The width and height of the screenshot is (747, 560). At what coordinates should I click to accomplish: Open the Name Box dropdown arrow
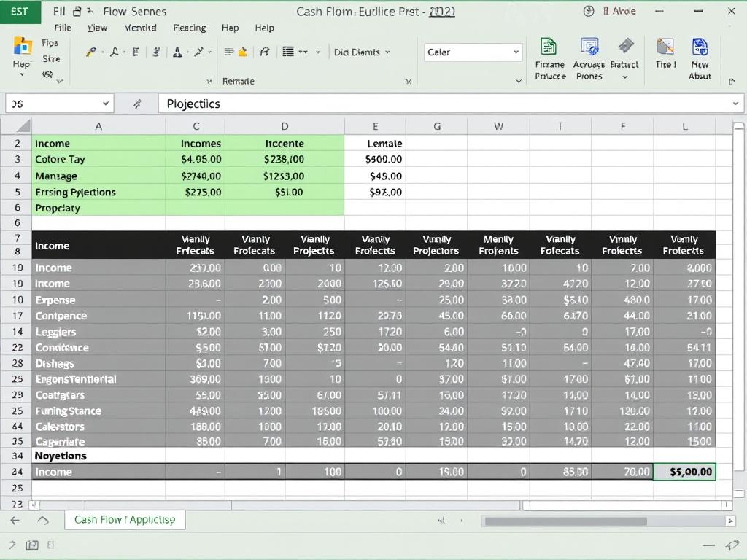(106, 103)
